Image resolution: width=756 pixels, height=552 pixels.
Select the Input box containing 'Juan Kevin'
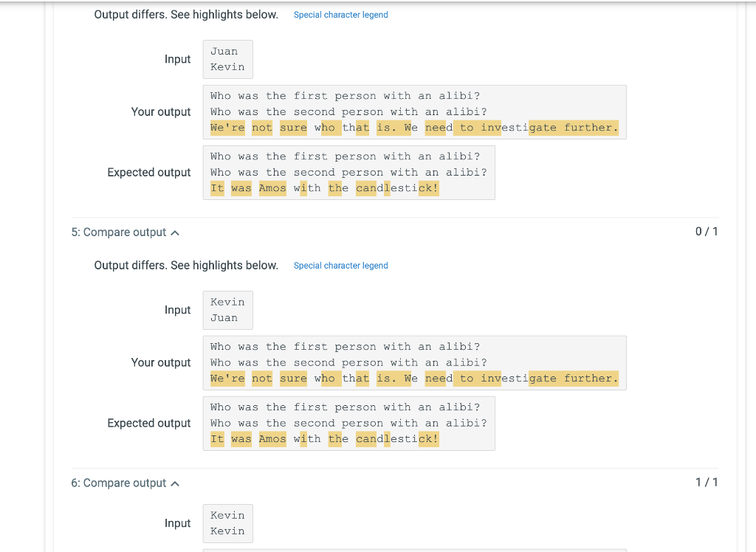pos(227,59)
